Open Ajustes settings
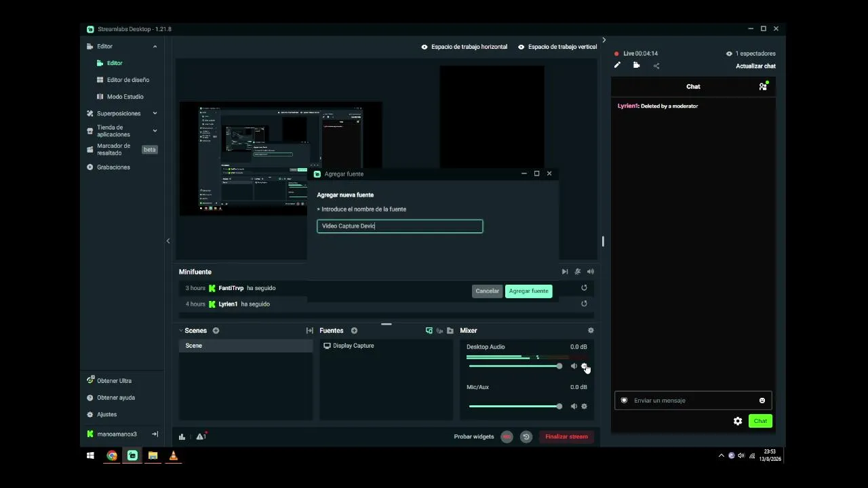 [106, 414]
